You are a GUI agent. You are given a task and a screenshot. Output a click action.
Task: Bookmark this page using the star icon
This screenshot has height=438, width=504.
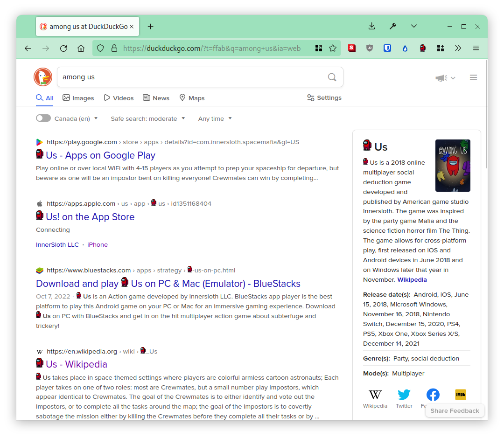click(x=333, y=48)
